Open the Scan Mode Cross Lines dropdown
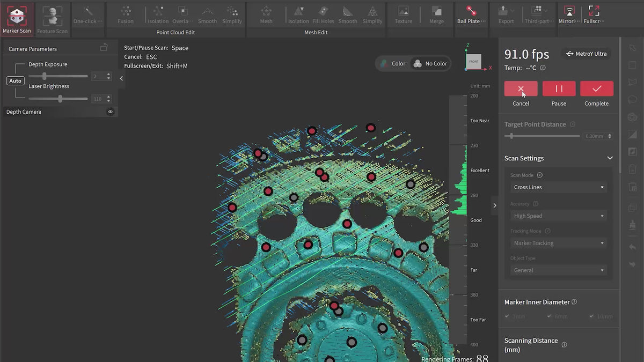The height and width of the screenshot is (362, 644). pyautogui.click(x=559, y=187)
